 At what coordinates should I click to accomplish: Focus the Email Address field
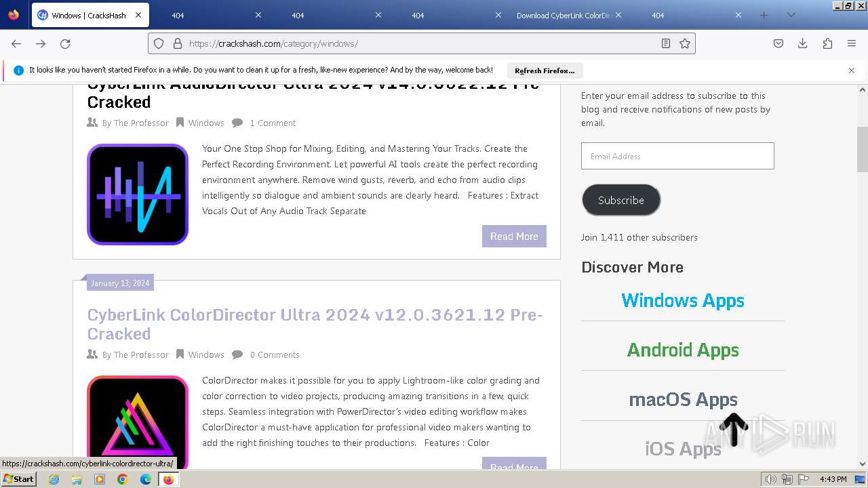(677, 156)
